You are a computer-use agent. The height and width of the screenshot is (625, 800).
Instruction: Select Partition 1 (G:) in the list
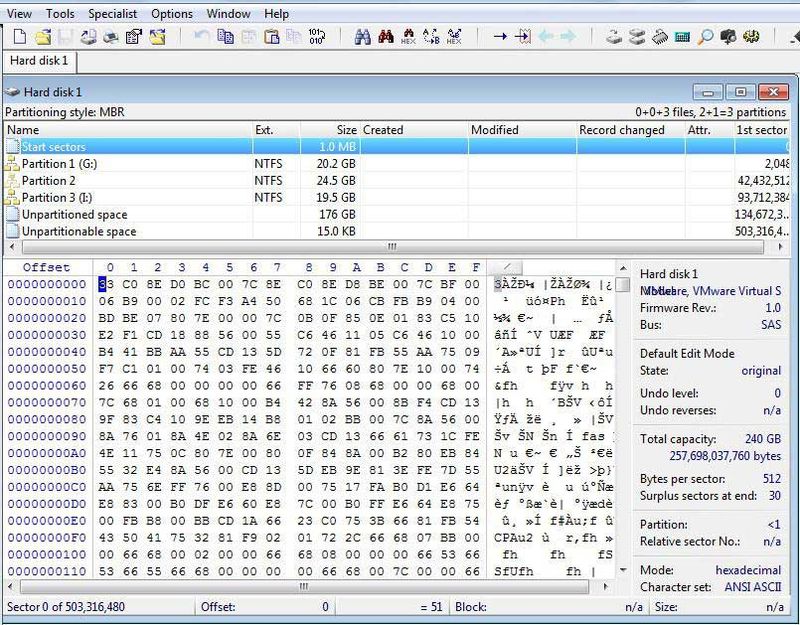396,164
